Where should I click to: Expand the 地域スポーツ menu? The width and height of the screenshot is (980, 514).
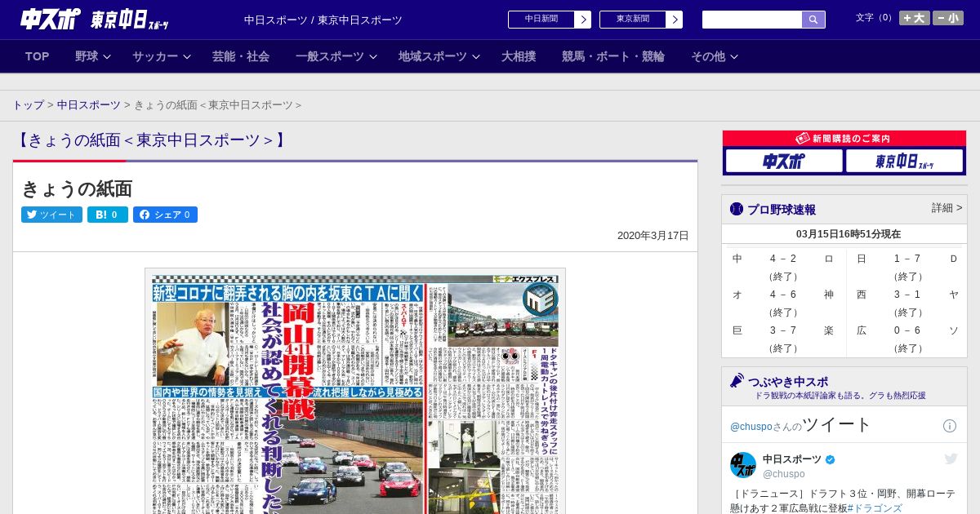pyautogui.click(x=439, y=56)
